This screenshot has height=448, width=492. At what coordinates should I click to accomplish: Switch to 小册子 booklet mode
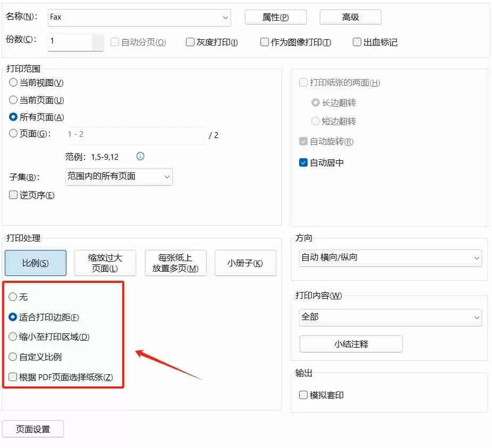point(245,263)
